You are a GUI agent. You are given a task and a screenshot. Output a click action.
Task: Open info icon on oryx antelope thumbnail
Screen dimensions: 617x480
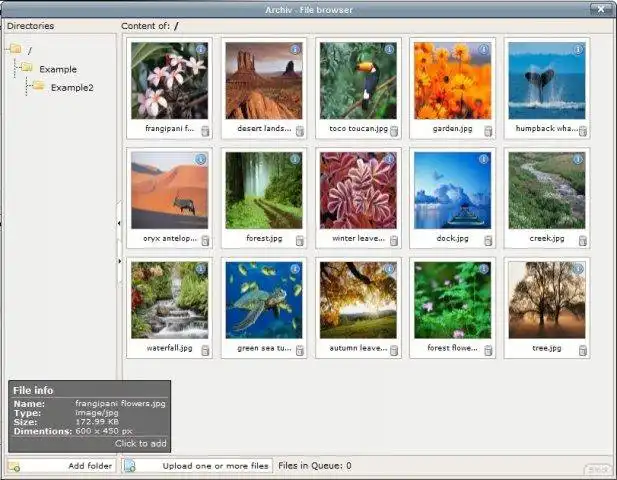[201, 159]
